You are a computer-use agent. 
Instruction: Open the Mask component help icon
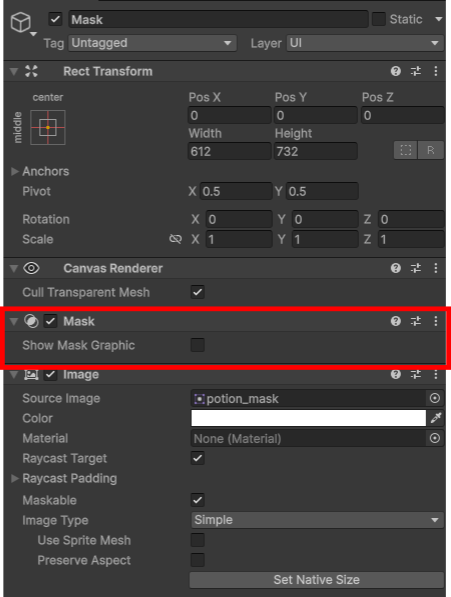pyautogui.click(x=396, y=321)
